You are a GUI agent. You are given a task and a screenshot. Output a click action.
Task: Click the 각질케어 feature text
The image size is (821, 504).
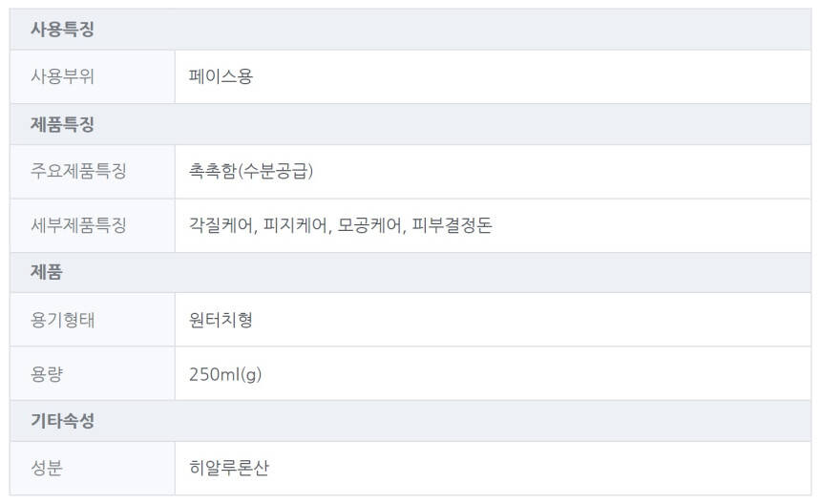221,226
